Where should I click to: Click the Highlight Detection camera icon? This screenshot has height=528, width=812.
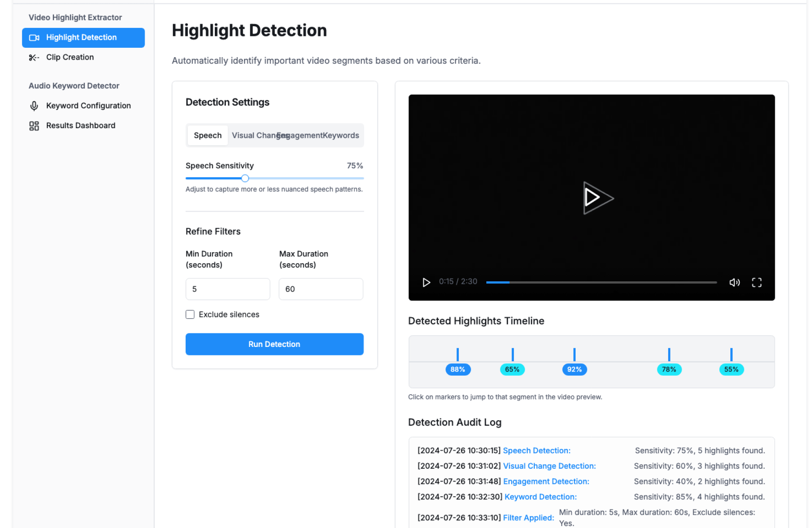click(x=34, y=38)
